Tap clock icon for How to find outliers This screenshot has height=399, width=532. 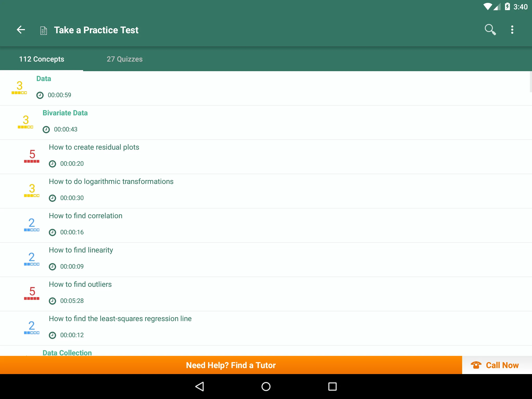[x=52, y=301]
